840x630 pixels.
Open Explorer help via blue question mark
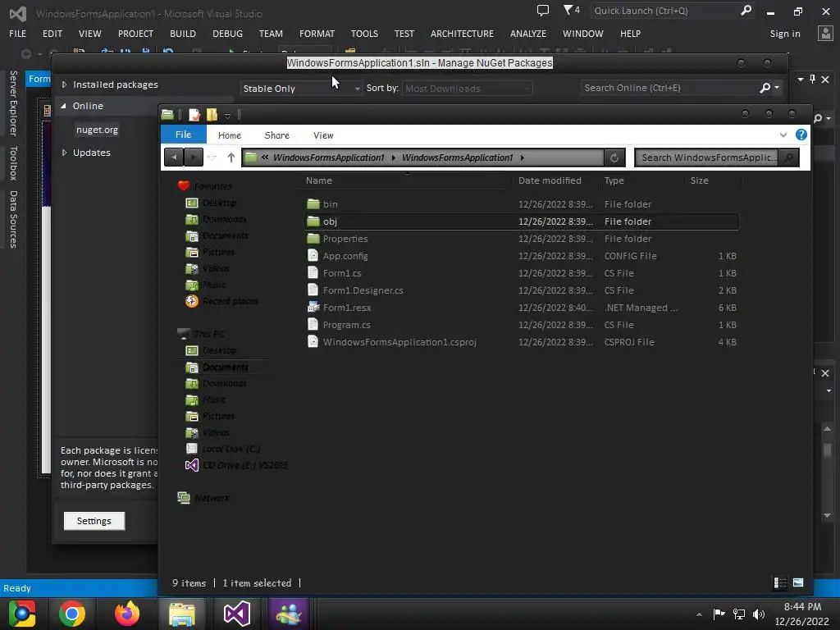pyautogui.click(x=801, y=135)
